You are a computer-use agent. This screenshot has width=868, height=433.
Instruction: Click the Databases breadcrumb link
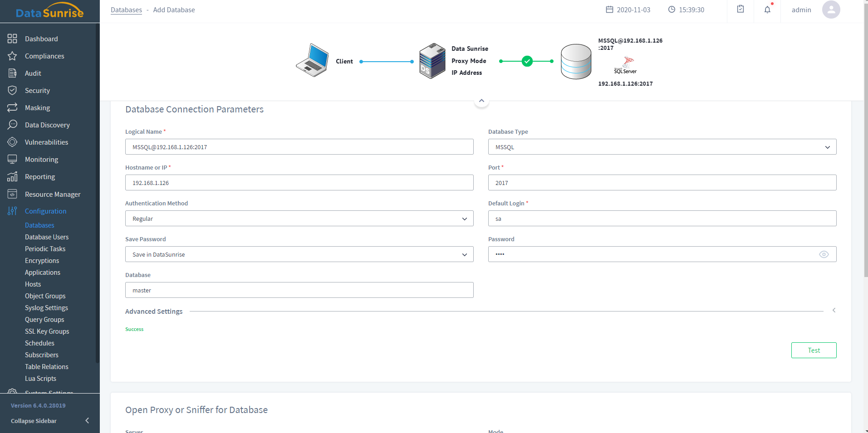[126, 10]
